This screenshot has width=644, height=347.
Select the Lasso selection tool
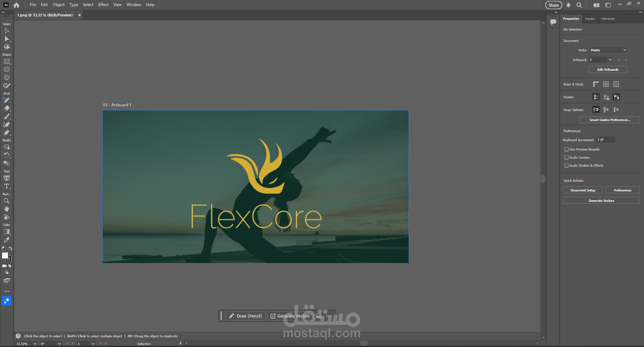tap(7, 47)
